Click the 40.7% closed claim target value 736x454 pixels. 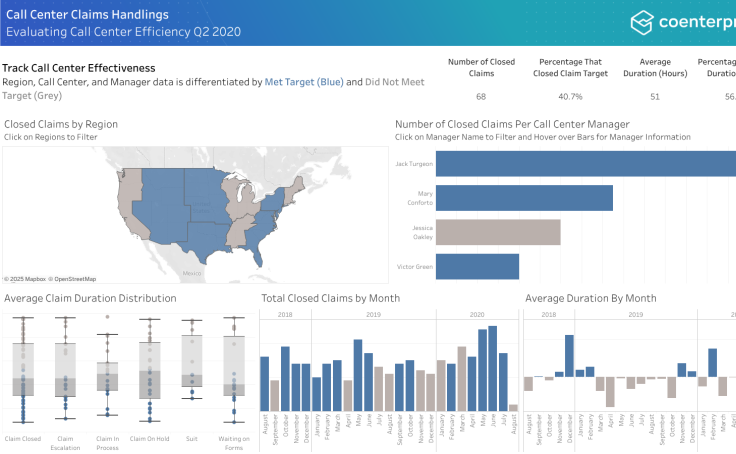tap(568, 97)
